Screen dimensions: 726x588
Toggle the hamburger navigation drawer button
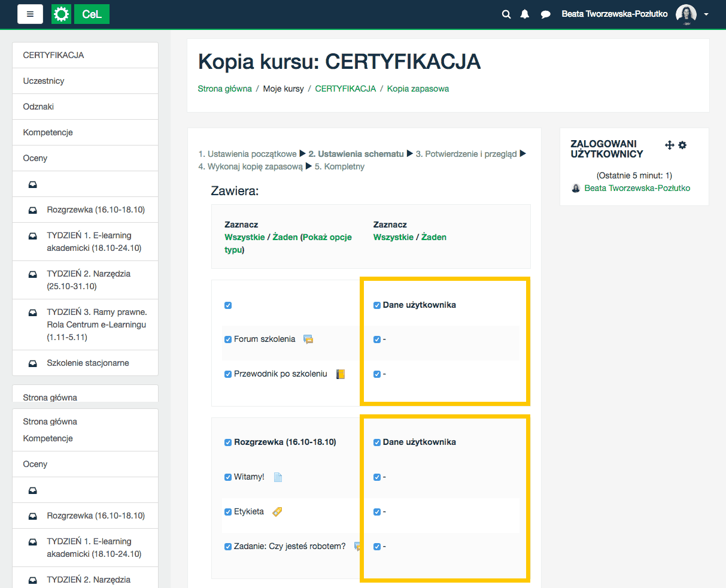(30, 14)
